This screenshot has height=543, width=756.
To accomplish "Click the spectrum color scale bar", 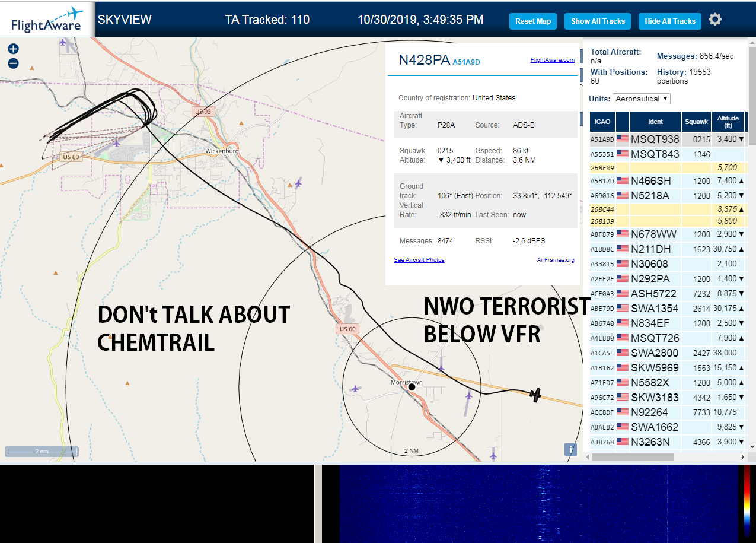I will tap(747, 501).
